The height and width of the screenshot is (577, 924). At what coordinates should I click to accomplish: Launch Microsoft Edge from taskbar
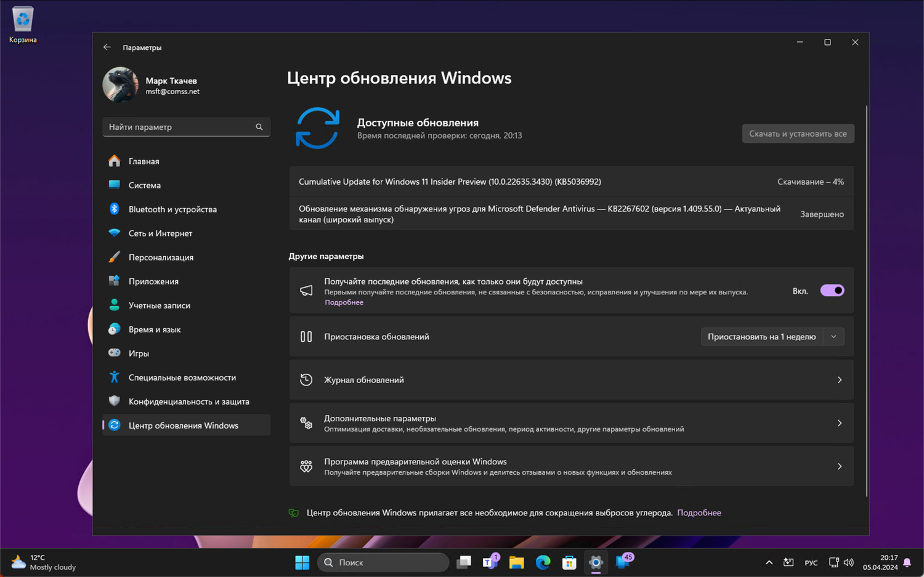pos(543,562)
